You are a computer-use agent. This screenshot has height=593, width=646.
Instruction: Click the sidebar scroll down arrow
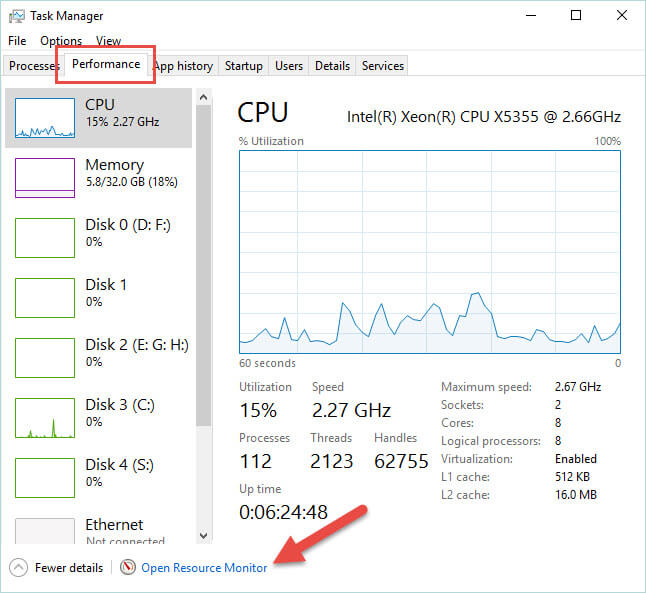[203, 535]
